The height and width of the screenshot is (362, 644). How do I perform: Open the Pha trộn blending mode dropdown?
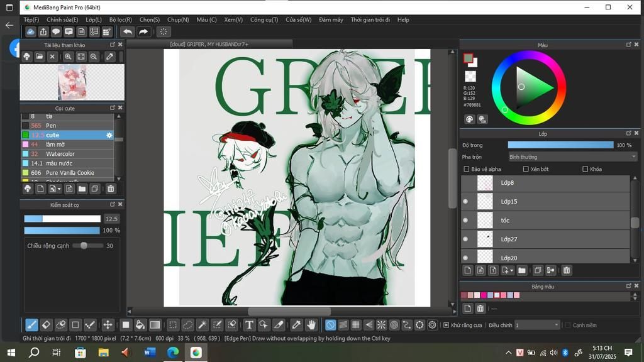572,156
